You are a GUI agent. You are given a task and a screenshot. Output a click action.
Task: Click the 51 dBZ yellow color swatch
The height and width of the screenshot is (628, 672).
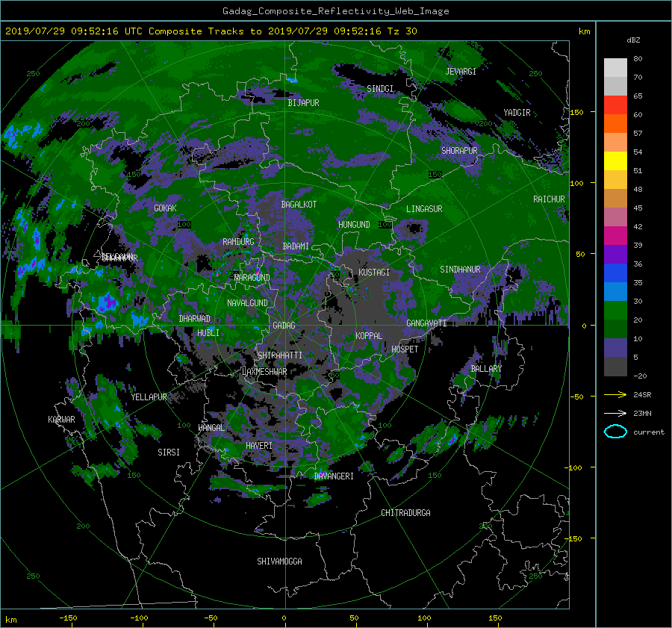tap(615, 161)
